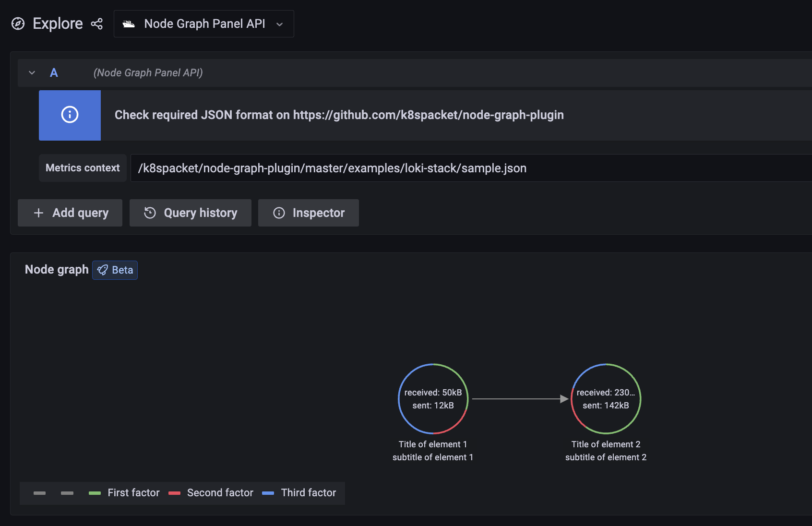Select the node titled element 2
The width and height of the screenshot is (812, 526).
pos(606,399)
